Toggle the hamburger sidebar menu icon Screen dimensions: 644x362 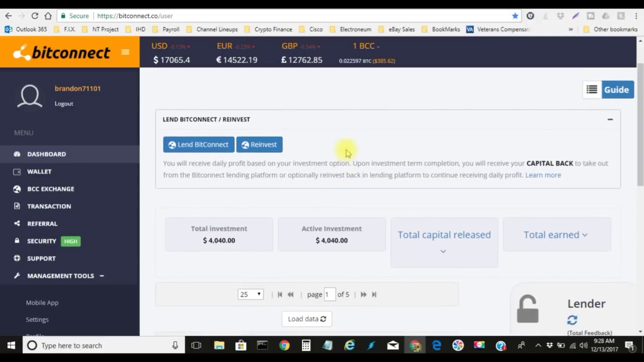point(125,52)
